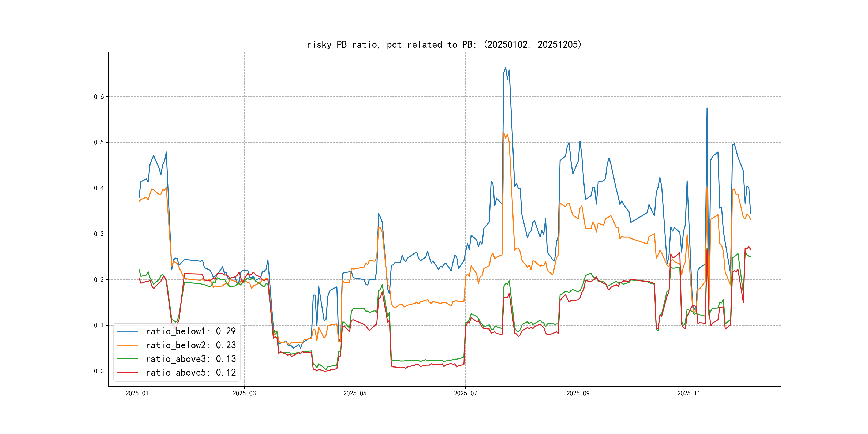
Task: Click the 2025-03 x-axis tick label
Action: coord(244,393)
